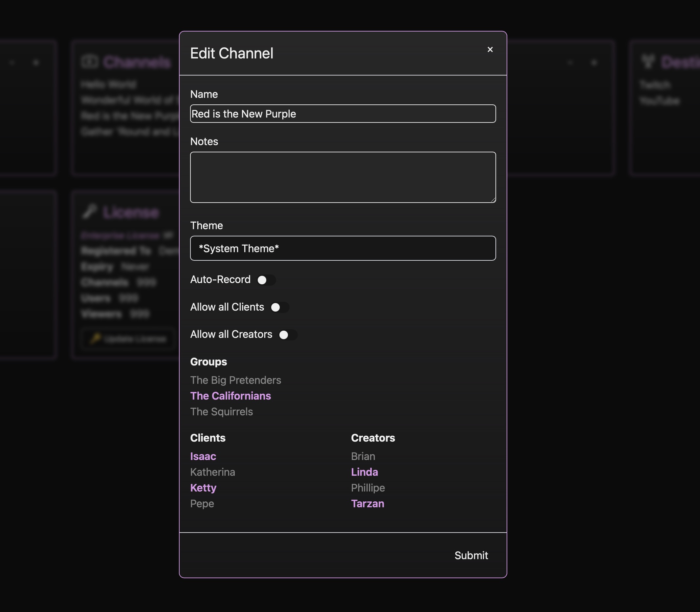This screenshot has height=612, width=700.
Task: Toggle the Auto-Record switch
Action: [x=266, y=280]
